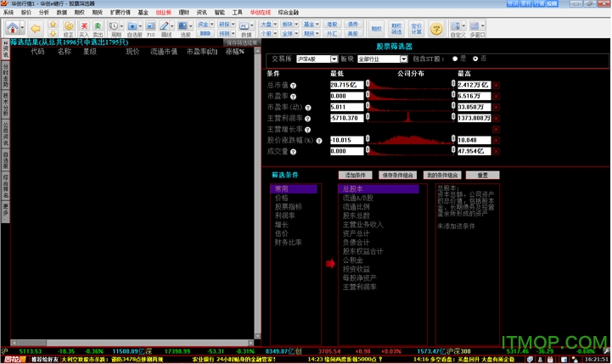Sort results by 流通市值 column header

(x=164, y=52)
